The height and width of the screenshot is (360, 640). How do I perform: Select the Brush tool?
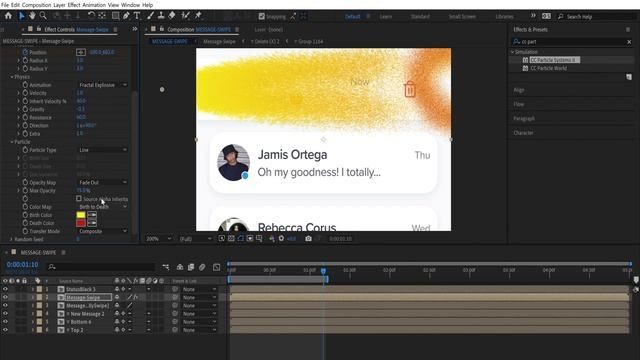(151, 16)
